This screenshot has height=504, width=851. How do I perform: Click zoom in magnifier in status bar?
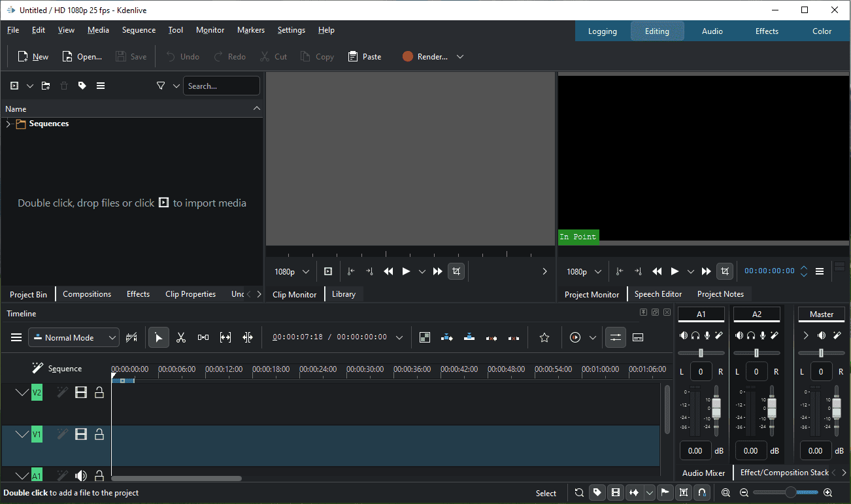click(x=827, y=493)
